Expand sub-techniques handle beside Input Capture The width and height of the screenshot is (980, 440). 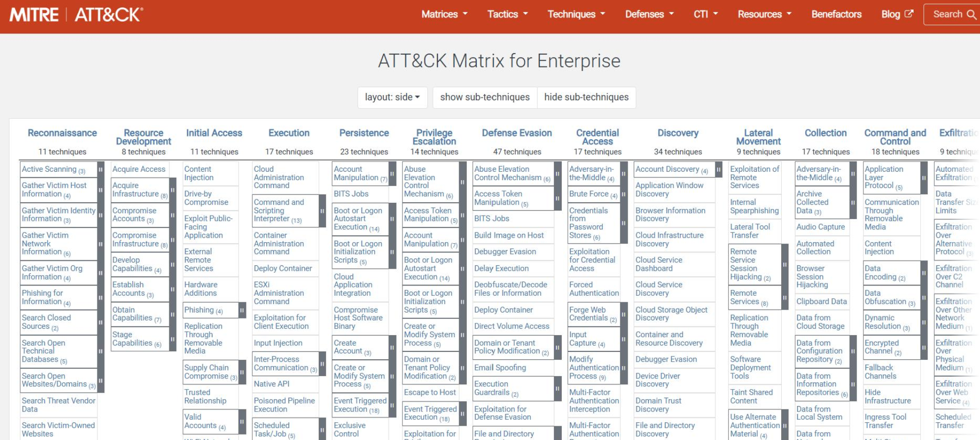pos(623,339)
